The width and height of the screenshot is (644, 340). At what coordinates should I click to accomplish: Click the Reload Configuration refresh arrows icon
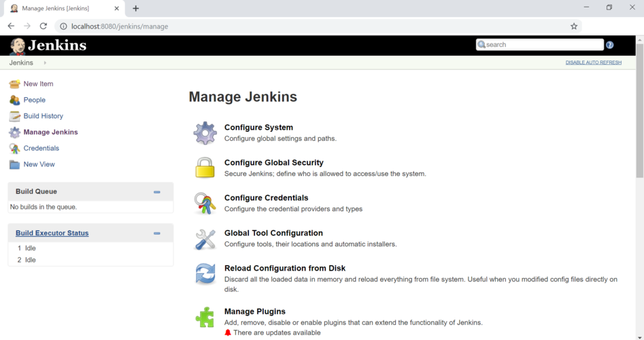pos(205,274)
